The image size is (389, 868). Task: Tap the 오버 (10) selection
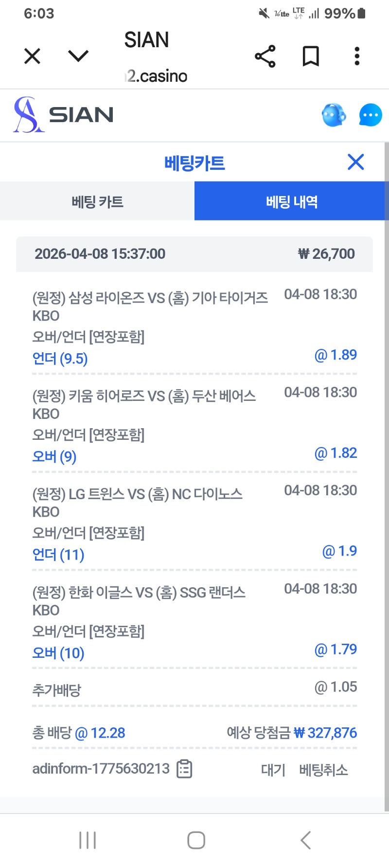pyautogui.click(x=58, y=653)
